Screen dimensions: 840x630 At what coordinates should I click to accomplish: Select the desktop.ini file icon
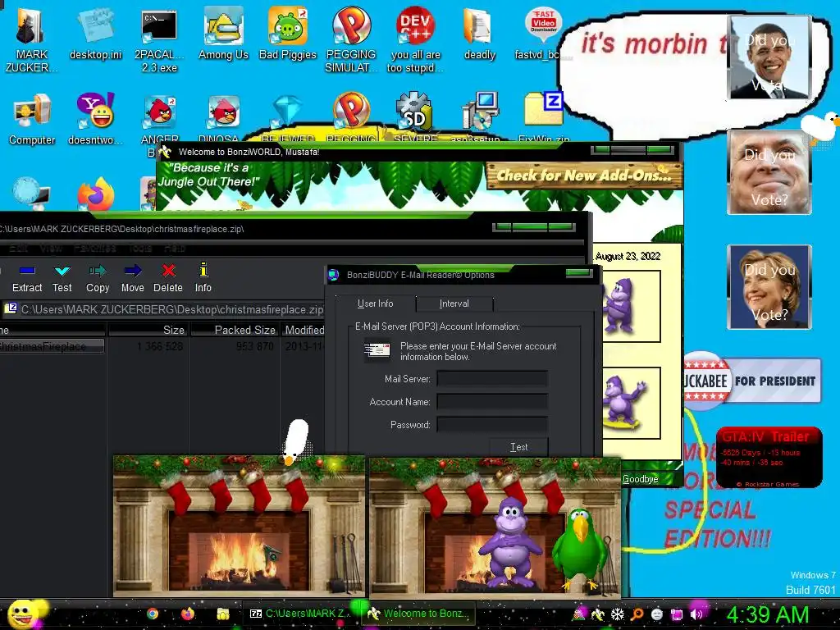click(95, 33)
